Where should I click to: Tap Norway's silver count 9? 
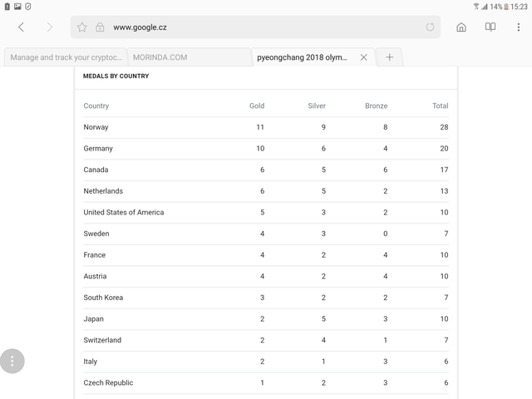[323, 127]
